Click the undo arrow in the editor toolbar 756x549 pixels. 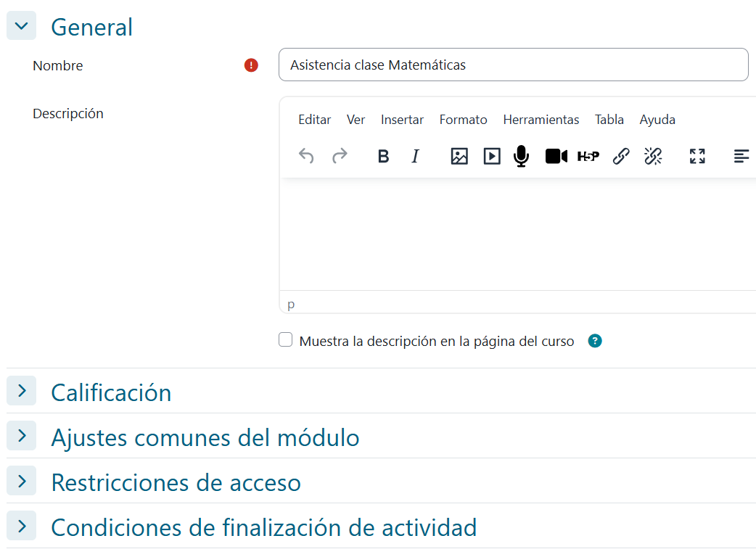tap(306, 156)
